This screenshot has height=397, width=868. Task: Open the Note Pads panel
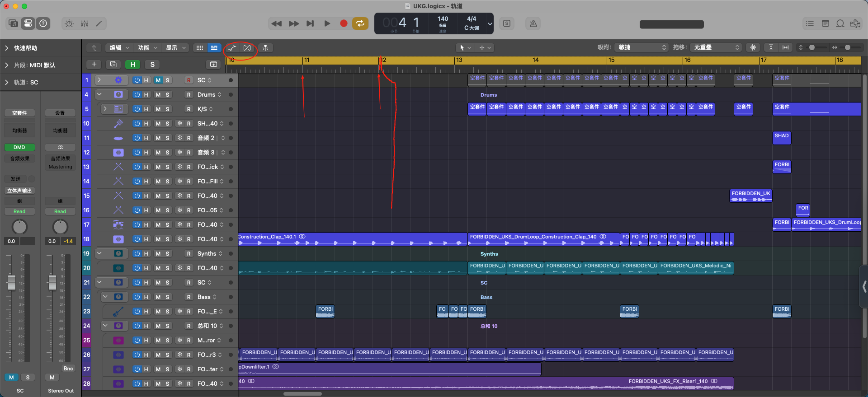(x=825, y=23)
